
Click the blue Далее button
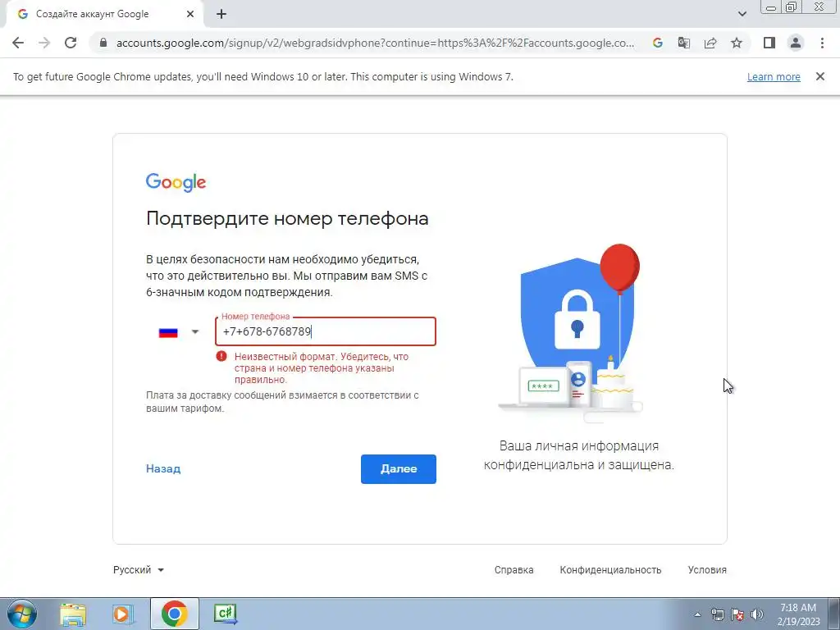(398, 468)
